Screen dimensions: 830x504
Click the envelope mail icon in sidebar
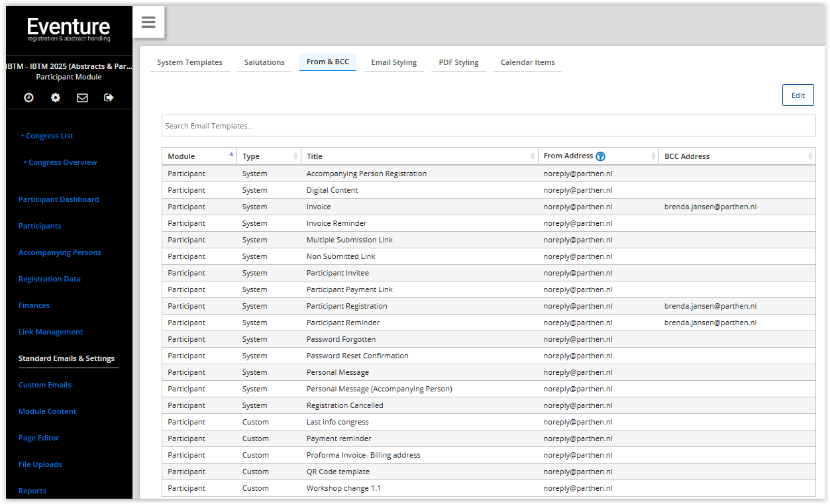pyautogui.click(x=82, y=97)
